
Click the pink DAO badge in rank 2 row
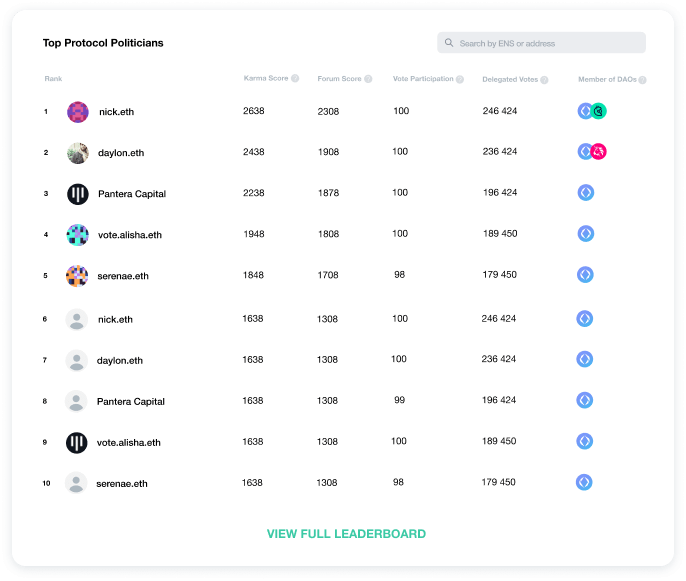click(599, 152)
